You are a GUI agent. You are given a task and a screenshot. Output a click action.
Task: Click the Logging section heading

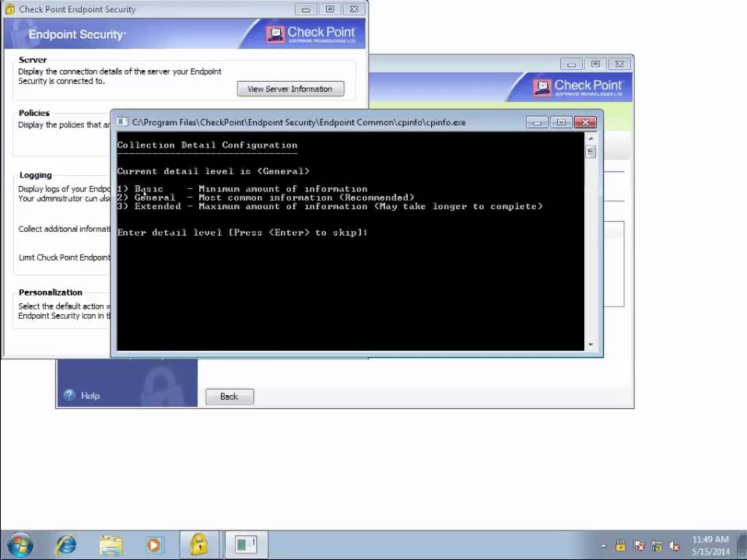click(35, 175)
